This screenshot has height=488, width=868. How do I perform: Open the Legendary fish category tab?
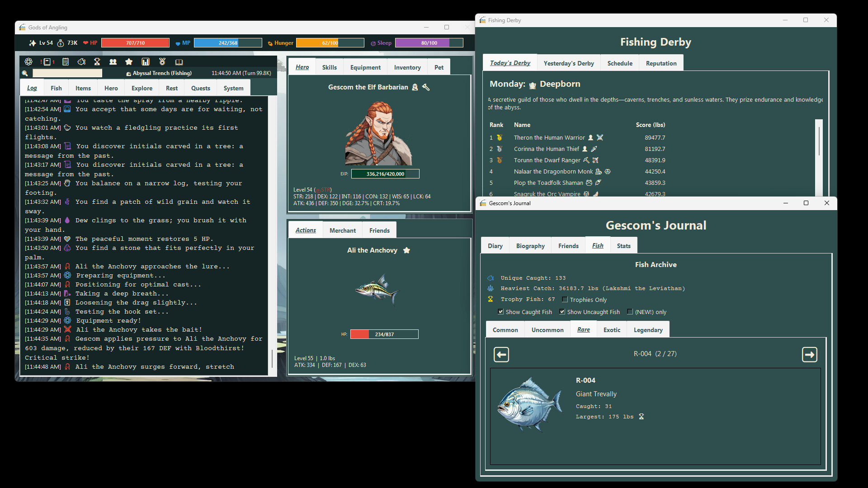click(647, 329)
